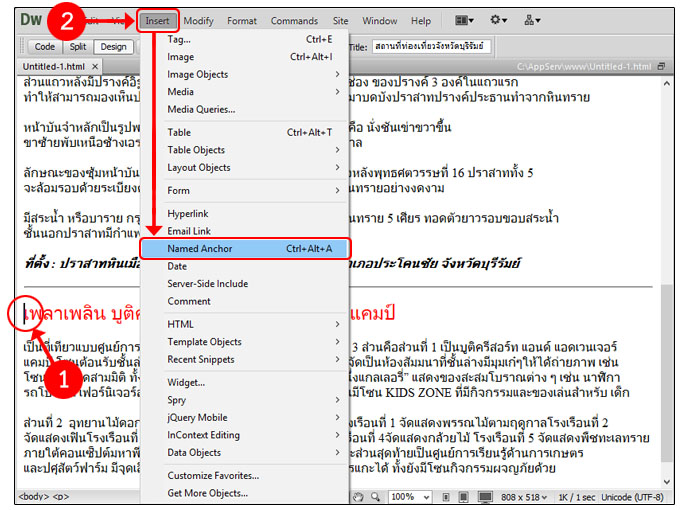Screen dimensions: 691x510
Task: Toggle Design view
Action: click(113, 46)
